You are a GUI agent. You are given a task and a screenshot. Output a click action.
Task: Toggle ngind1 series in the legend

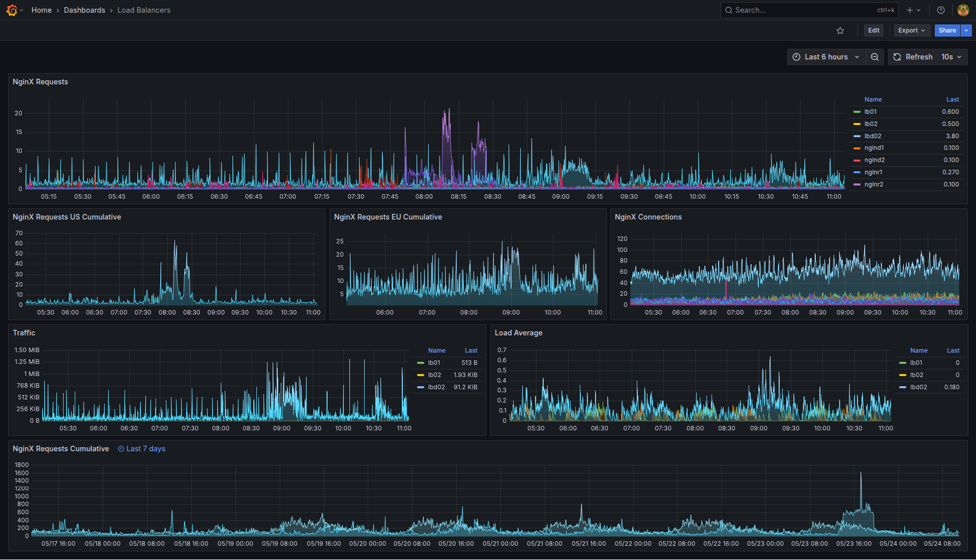[874, 148]
